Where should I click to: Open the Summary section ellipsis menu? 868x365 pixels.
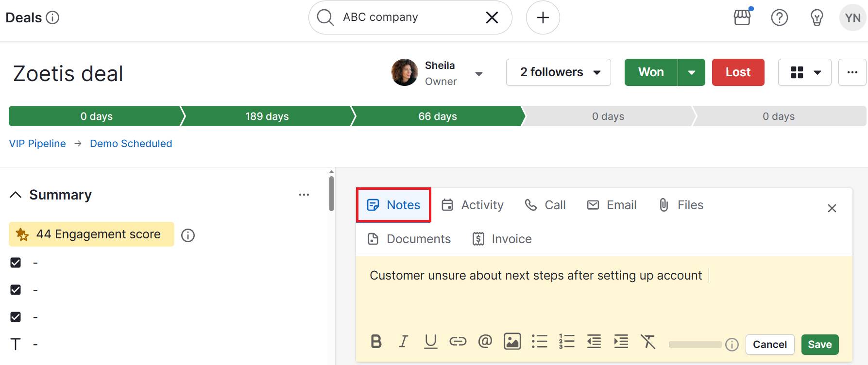point(304,195)
